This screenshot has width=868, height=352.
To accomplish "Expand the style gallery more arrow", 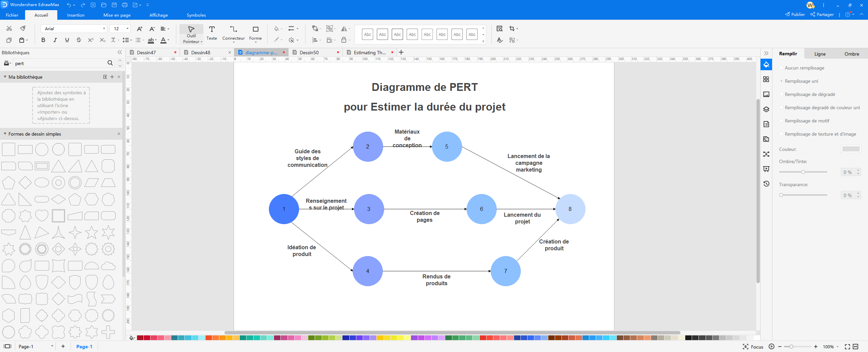I will [x=483, y=41].
